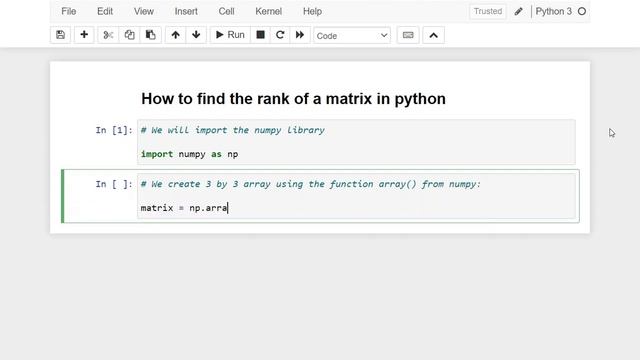Click the pencil edit mode indicator

518,11
